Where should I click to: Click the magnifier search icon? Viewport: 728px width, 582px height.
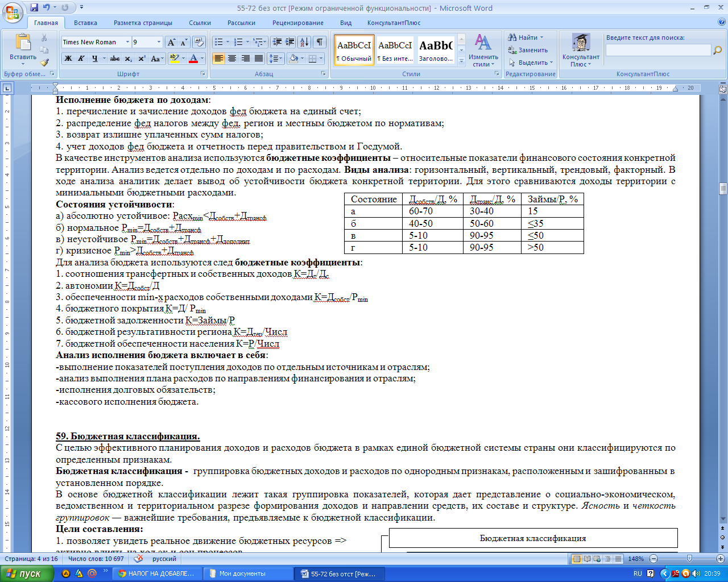(x=717, y=50)
